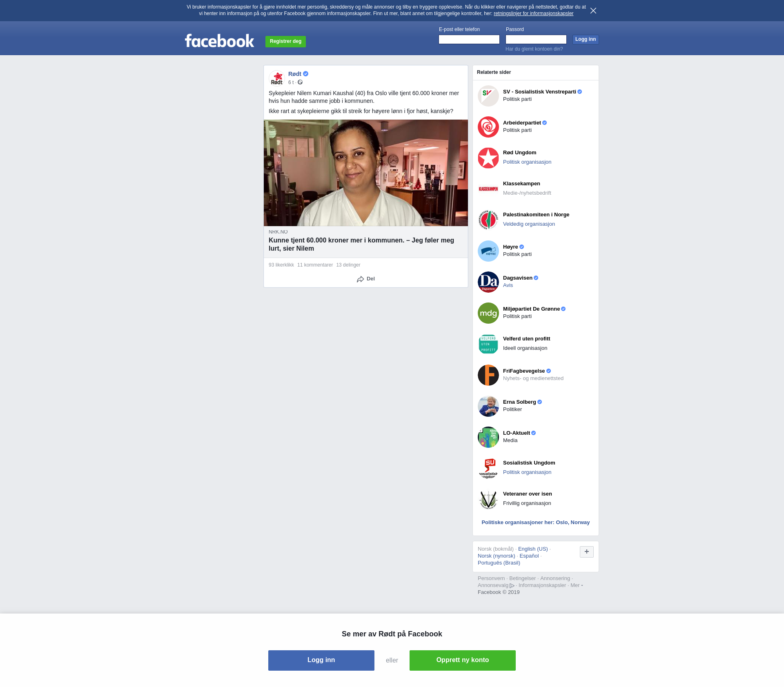This screenshot has height=687, width=784.
Task: Switch language to English (US)
Action: pyautogui.click(x=533, y=549)
